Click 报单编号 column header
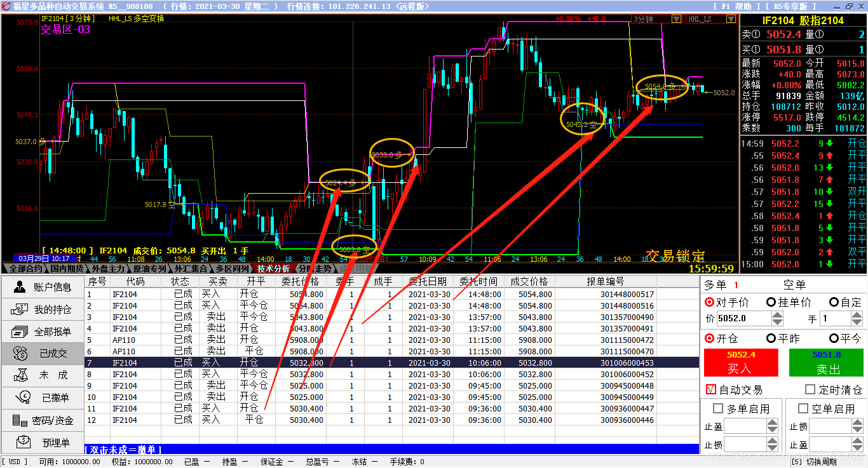The height and width of the screenshot is (468, 868). (606, 281)
